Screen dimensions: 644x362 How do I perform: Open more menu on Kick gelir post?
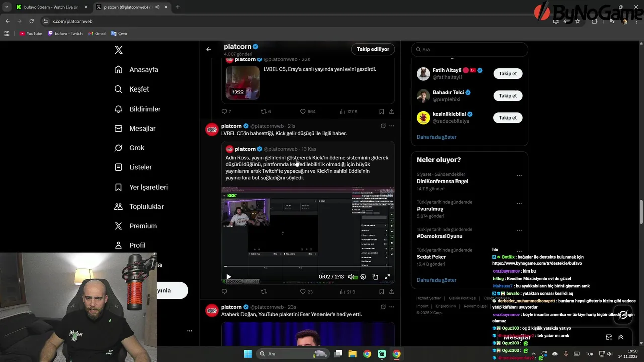click(392, 126)
